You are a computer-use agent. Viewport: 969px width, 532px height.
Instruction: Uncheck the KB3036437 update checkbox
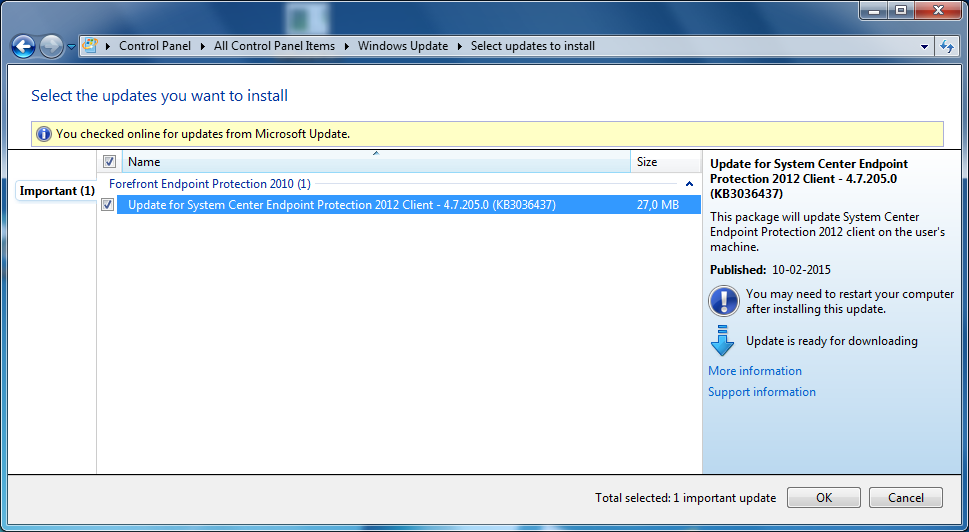pyautogui.click(x=108, y=205)
